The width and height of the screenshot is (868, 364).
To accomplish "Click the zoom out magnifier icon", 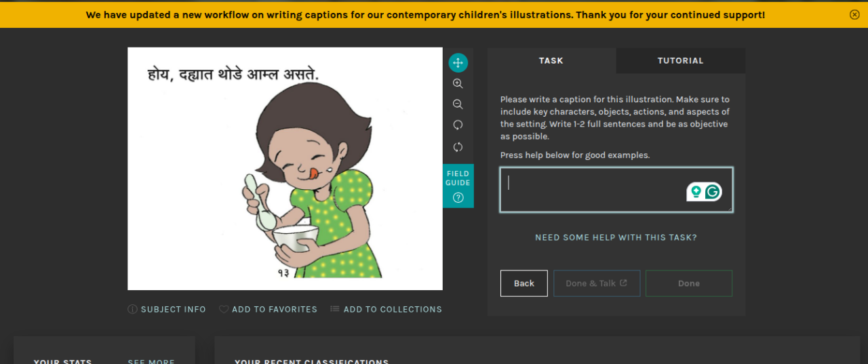I will 458,104.
